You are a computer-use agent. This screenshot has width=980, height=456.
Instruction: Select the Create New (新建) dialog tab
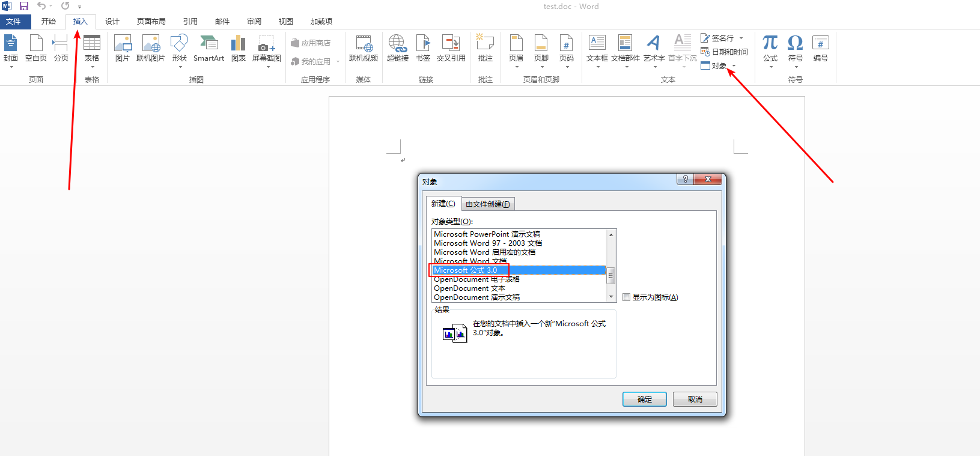[443, 204]
